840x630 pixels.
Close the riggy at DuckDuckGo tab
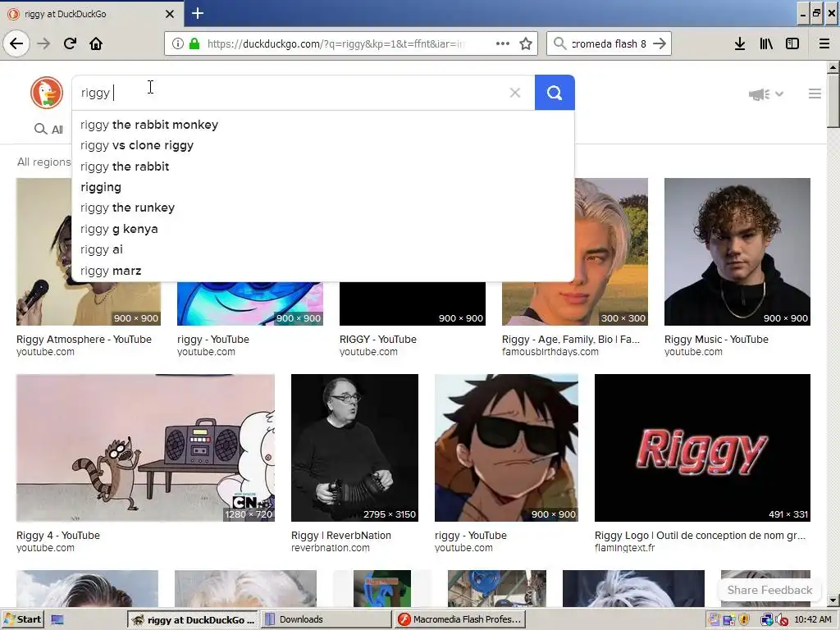pos(170,14)
